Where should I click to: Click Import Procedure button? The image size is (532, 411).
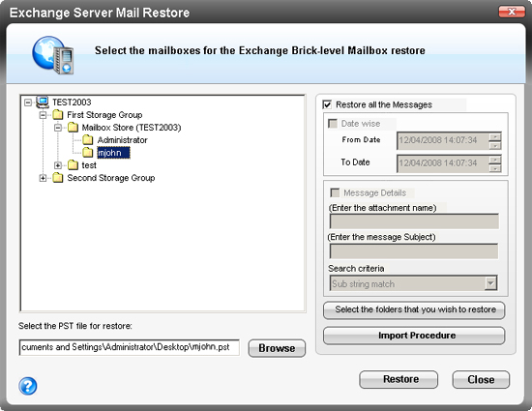coord(414,336)
